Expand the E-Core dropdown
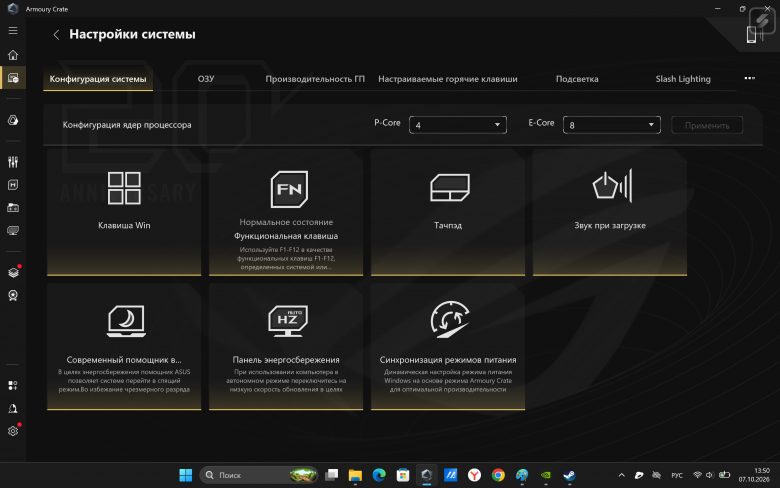The width and height of the screenshot is (780, 488). [611, 125]
